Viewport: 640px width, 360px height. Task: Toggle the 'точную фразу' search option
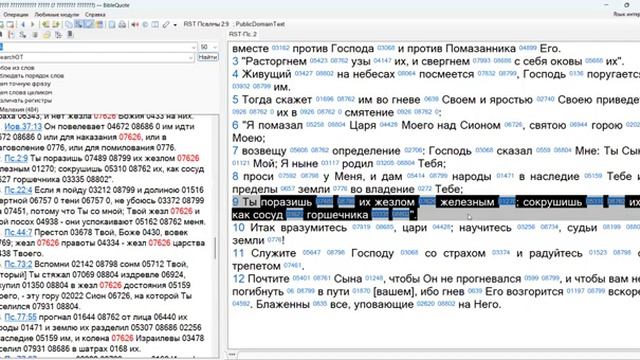click(x=25, y=84)
